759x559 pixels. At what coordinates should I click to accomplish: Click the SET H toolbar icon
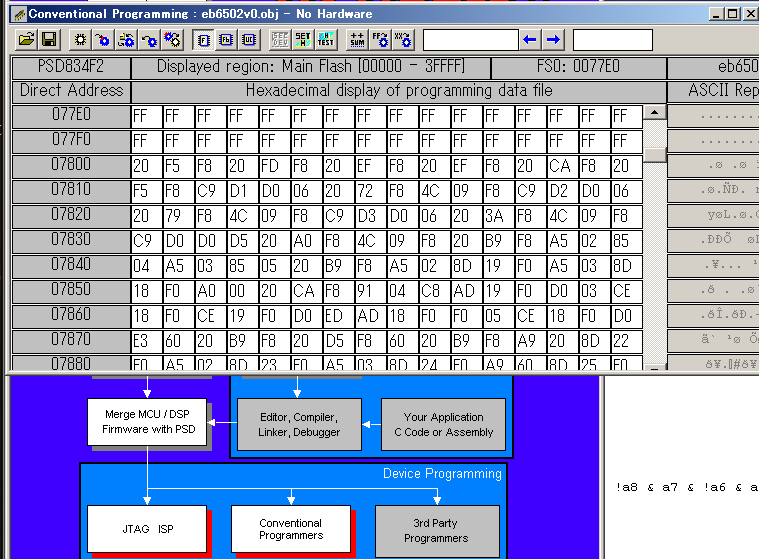coord(303,40)
